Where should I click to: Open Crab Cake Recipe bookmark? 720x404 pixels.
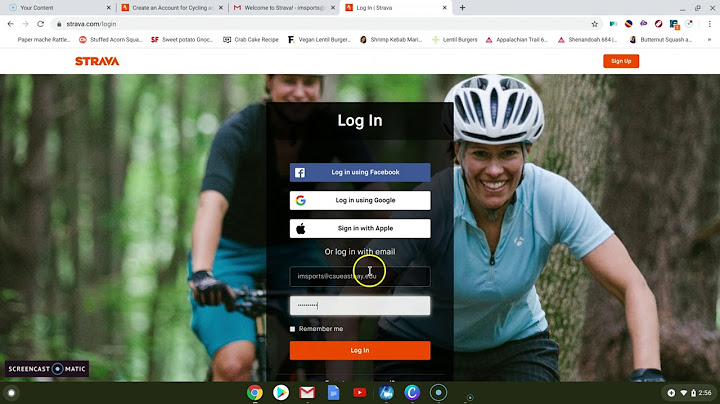(x=251, y=40)
